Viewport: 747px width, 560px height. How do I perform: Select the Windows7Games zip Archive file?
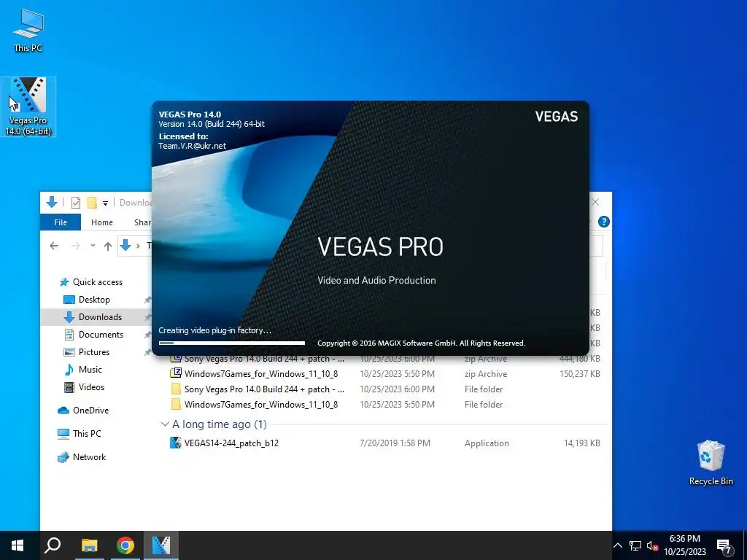tap(385, 374)
